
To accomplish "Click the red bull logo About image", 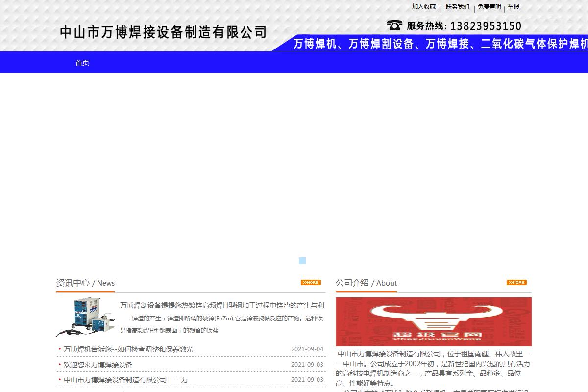I will (x=434, y=322).
